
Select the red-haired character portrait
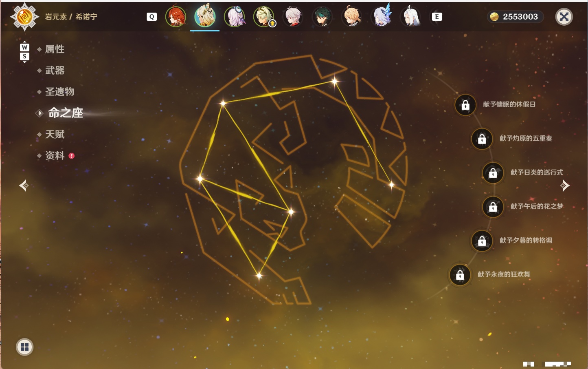[176, 17]
